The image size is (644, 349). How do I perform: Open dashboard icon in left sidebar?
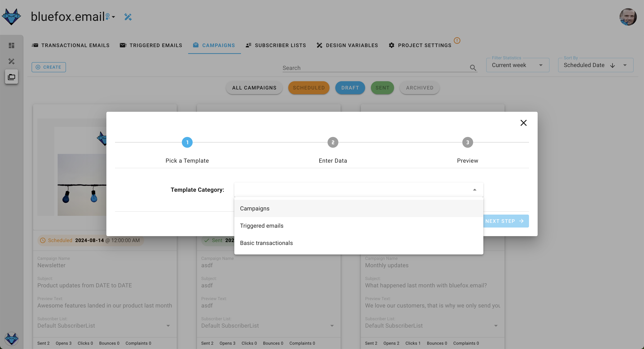pyautogui.click(x=11, y=45)
